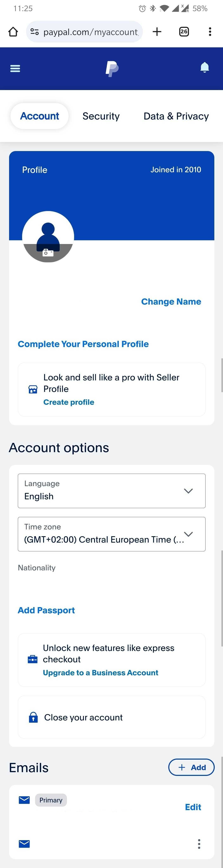Tap the browser home icon

click(13, 32)
